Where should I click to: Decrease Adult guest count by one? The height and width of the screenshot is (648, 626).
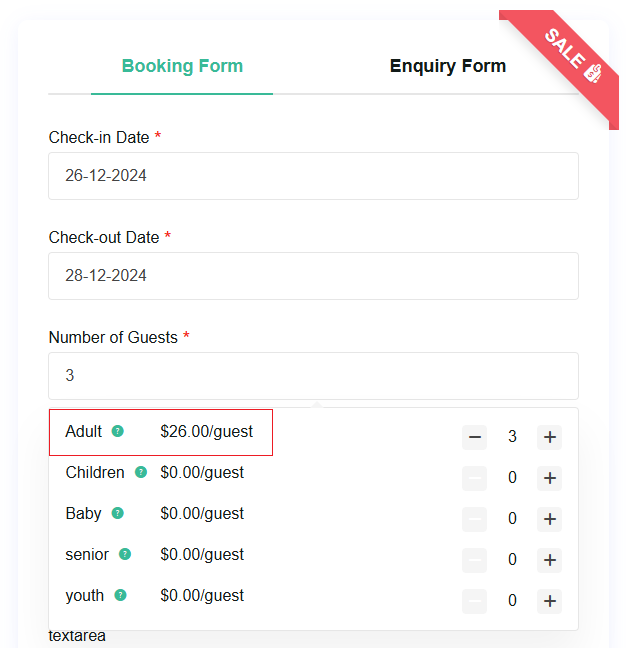pos(475,437)
